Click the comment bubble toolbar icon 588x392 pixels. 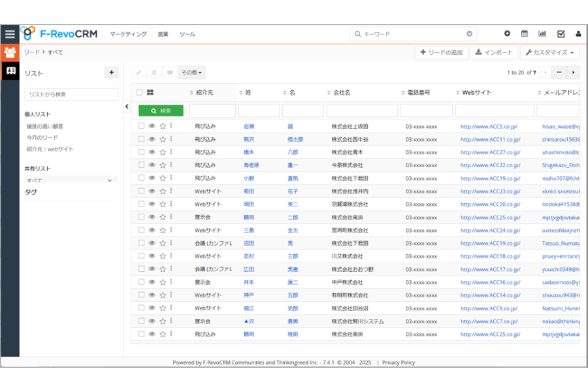click(x=170, y=73)
